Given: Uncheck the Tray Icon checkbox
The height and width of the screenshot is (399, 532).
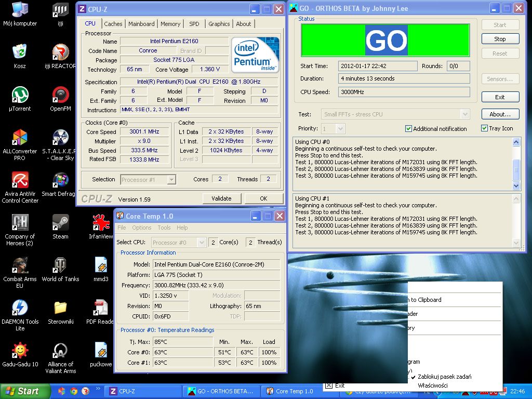Looking at the screenshot, I should tap(484, 128).
